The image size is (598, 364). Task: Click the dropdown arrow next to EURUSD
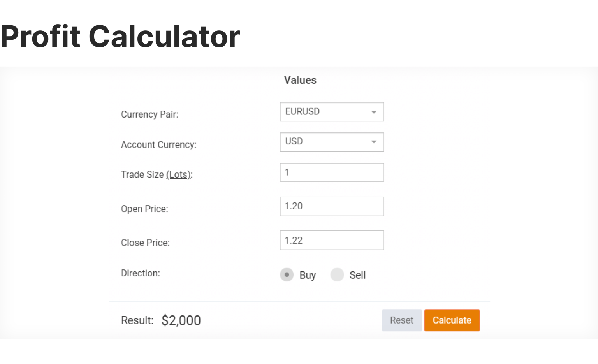click(373, 112)
